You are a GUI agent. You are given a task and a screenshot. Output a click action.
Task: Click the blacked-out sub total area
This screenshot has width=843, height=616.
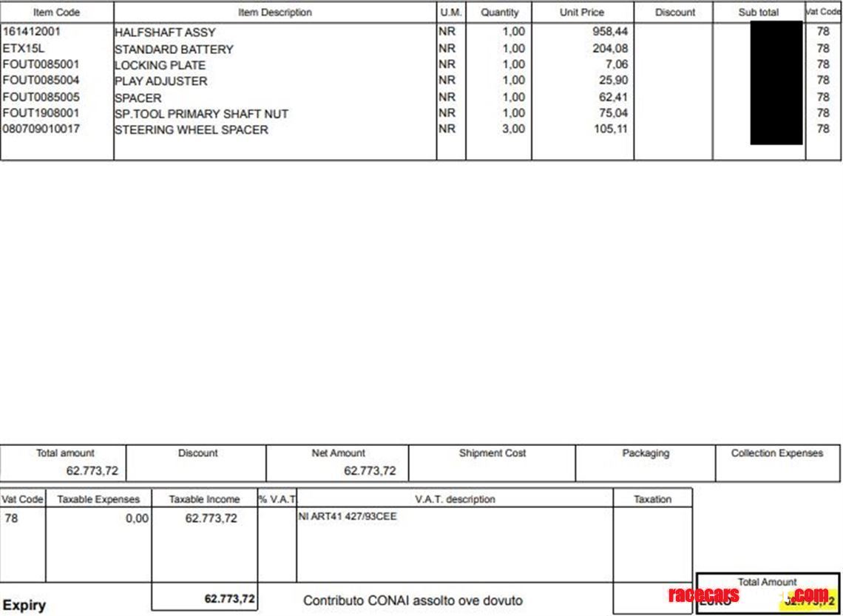tap(776, 83)
